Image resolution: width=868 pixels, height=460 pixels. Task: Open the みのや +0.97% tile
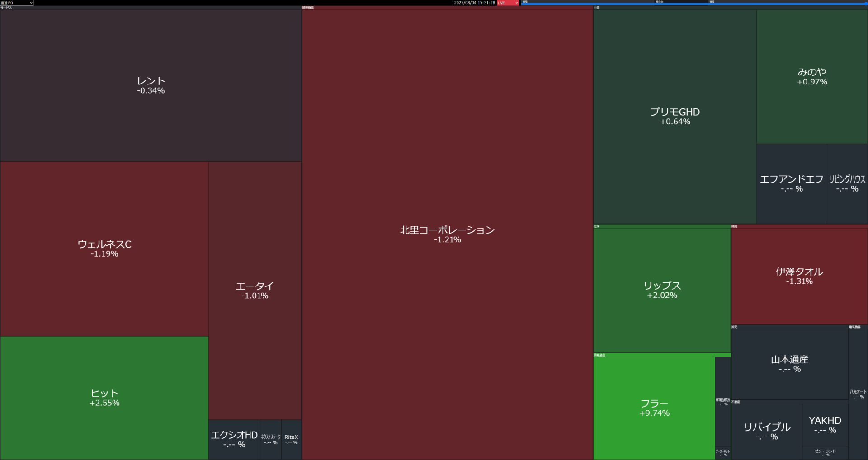(x=812, y=77)
